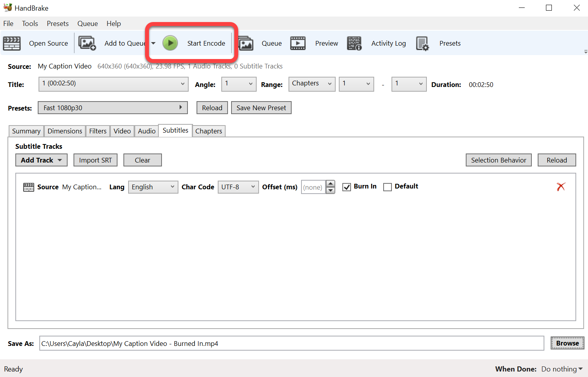Expand the toolbar overflow arrow
Screen dimensions: 588x377
[x=586, y=52]
